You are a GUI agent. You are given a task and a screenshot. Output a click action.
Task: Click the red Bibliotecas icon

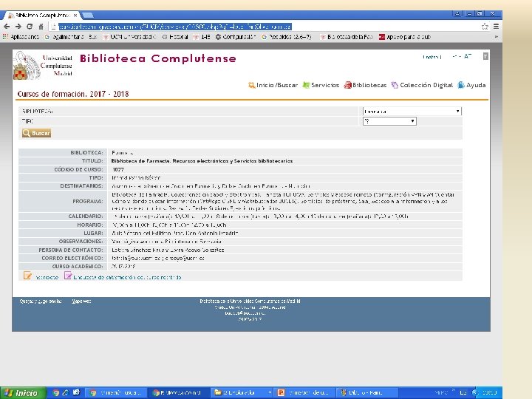(347, 85)
